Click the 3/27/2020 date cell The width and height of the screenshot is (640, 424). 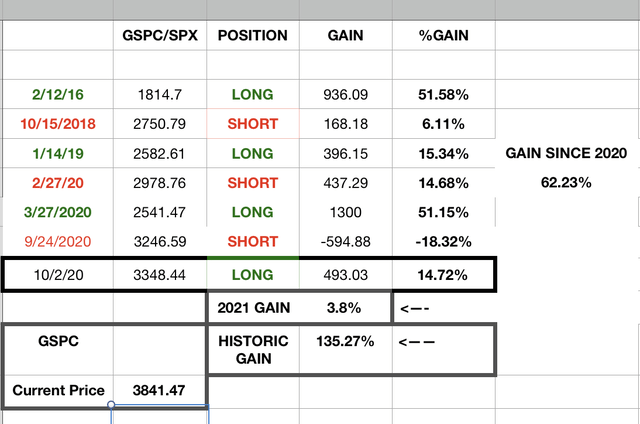(x=58, y=212)
